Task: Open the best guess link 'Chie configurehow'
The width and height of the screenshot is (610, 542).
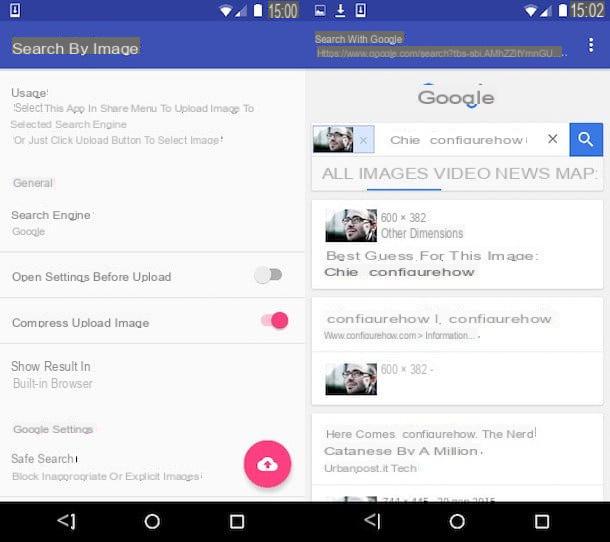Action: point(399,272)
